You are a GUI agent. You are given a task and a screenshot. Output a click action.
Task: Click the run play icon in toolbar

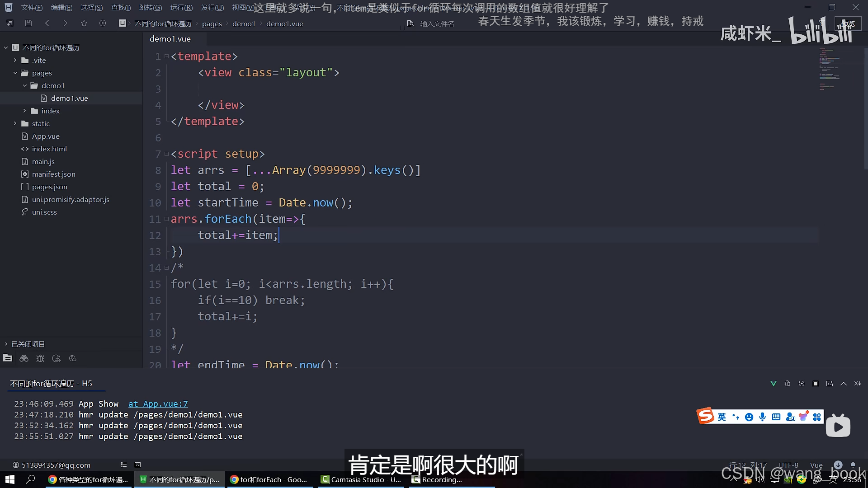click(103, 23)
